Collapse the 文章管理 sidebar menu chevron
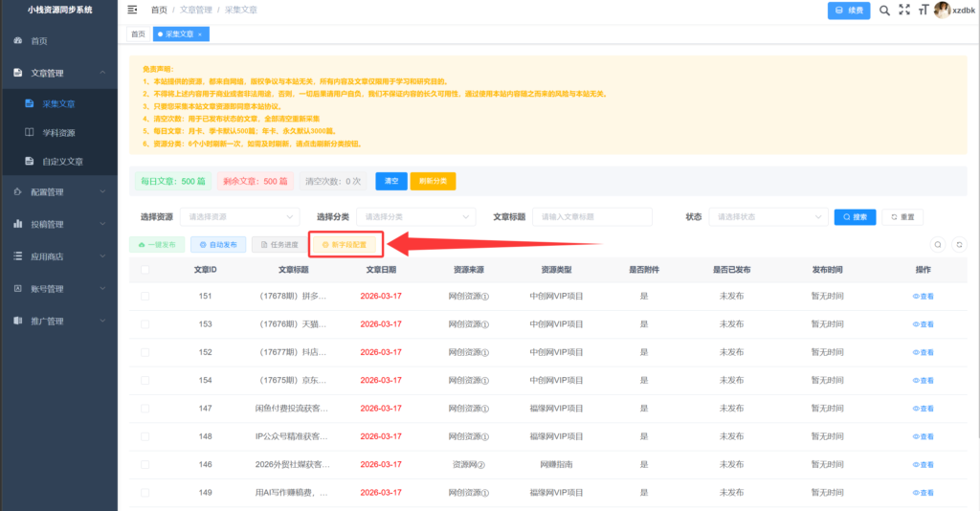Image resolution: width=980 pixels, height=511 pixels. click(x=102, y=73)
